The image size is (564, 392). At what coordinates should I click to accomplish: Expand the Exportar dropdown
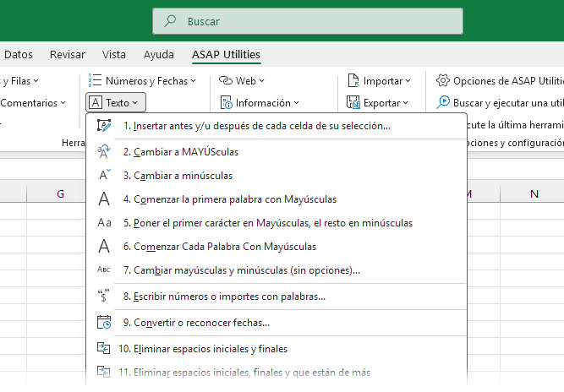[x=378, y=103]
